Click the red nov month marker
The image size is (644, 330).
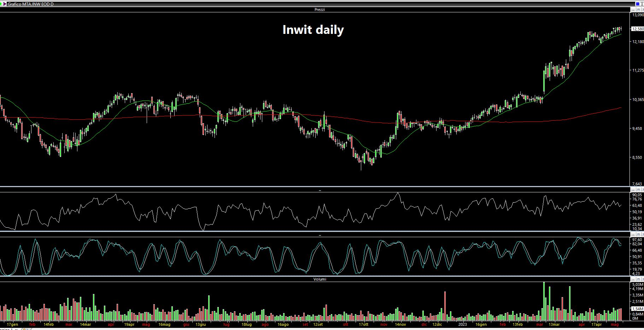point(384,324)
